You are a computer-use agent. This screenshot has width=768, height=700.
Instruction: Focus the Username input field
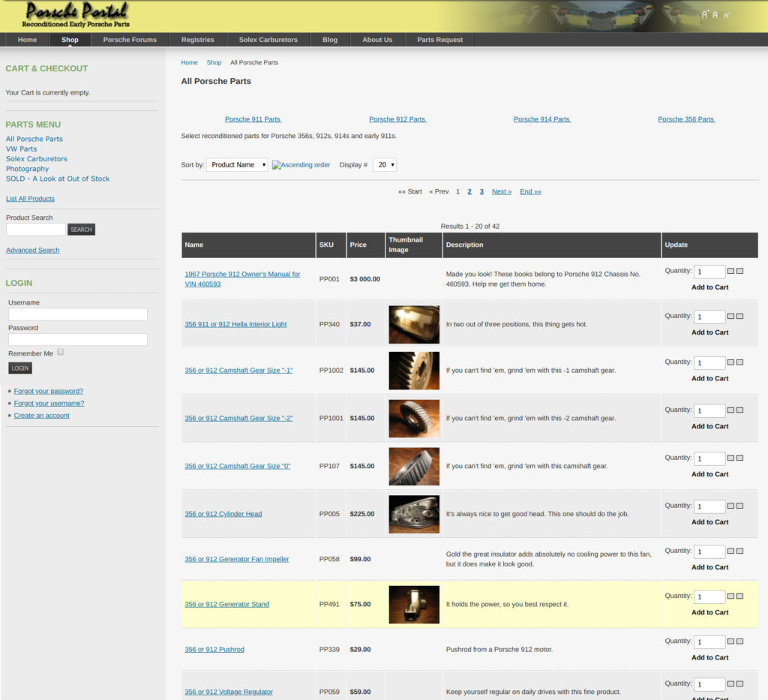[x=78, y=314]
